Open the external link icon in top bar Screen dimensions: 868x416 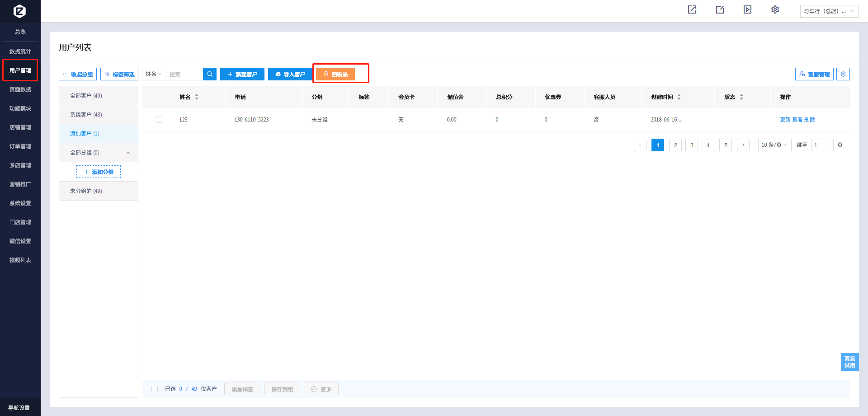tap(692, 9)
